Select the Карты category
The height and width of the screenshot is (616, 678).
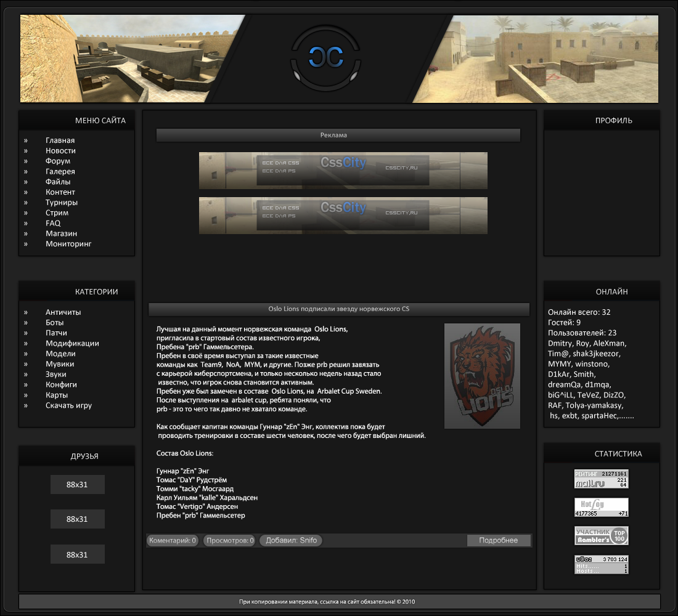point(57,395)
